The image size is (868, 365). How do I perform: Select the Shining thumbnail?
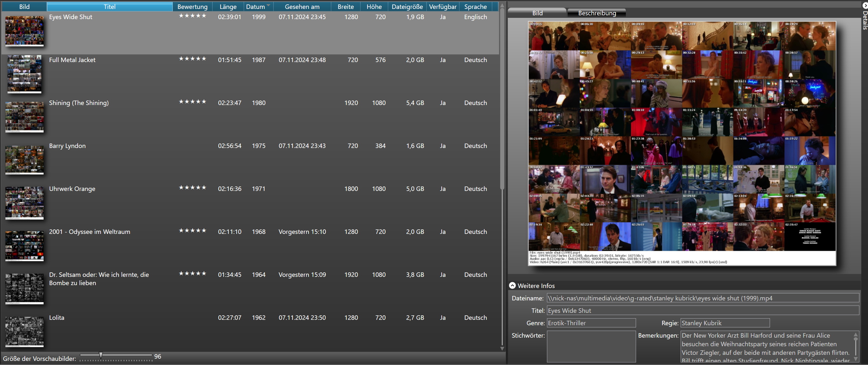point(24,117)
